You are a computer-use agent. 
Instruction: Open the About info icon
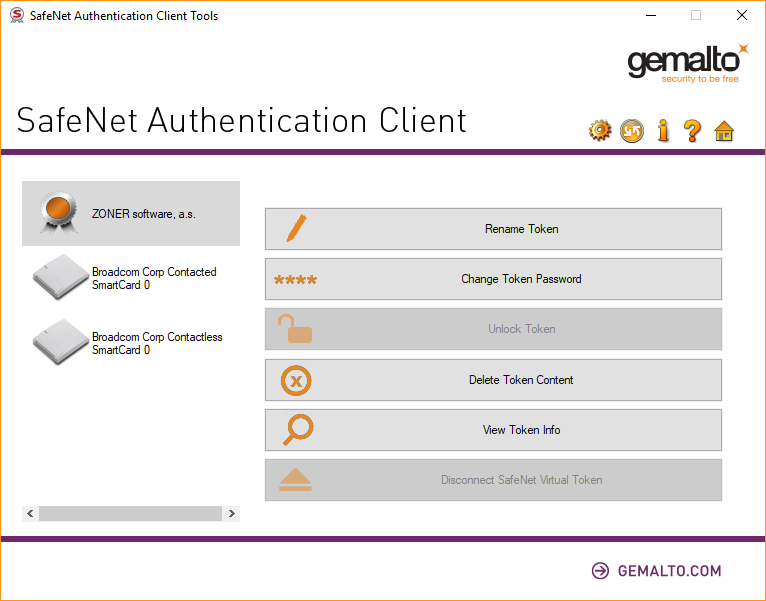click(x=662, y=130)
